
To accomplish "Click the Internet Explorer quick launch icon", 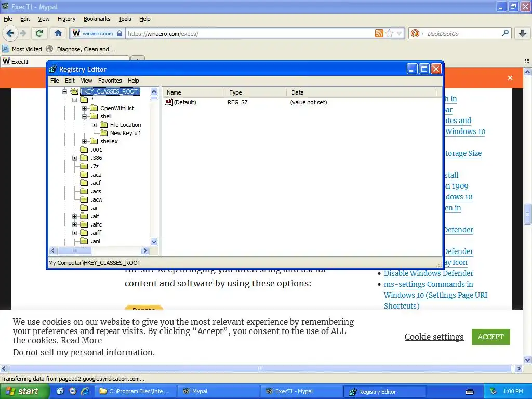I will coord(85,391).
